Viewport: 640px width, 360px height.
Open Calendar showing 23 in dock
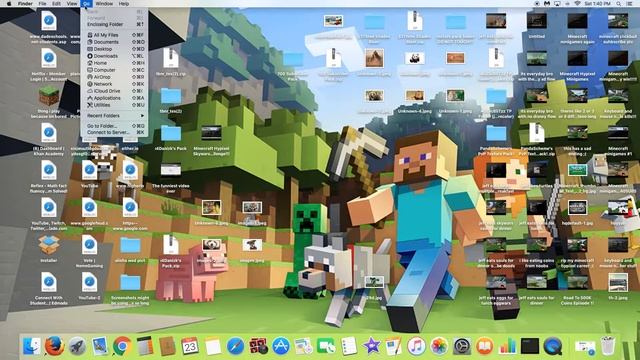(190, 346)
